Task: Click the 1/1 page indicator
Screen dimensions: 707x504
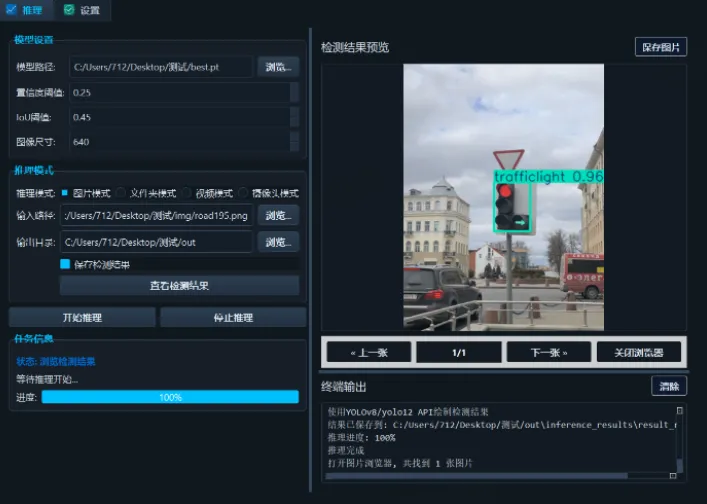Action: 459,352
